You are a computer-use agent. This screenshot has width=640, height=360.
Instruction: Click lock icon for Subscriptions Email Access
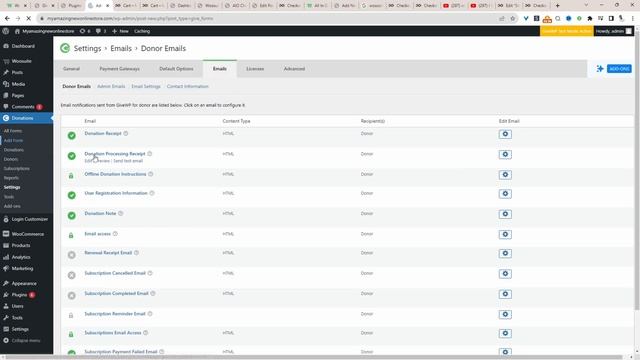tap(71, 334)
